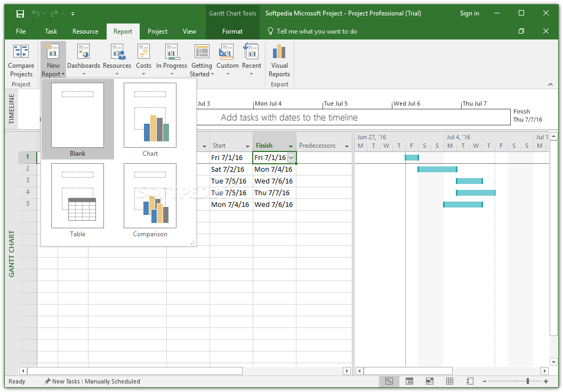Select the Blank report template

point(77,119)
